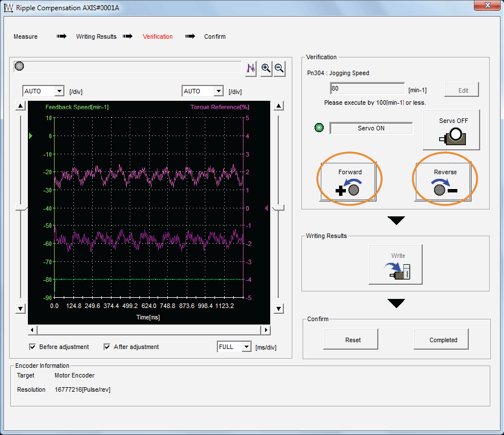Expand the FULL ms/div dropdown
504x435 pixels.
tap(246, 347)
